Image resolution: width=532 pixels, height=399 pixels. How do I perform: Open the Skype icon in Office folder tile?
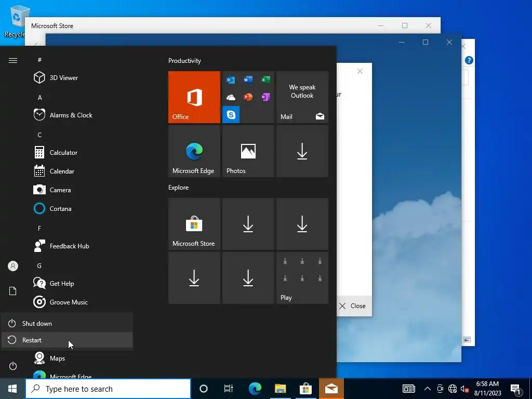(231, 115)
